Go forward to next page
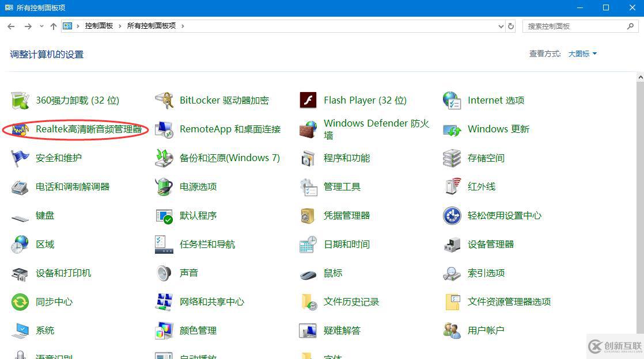 28,26
